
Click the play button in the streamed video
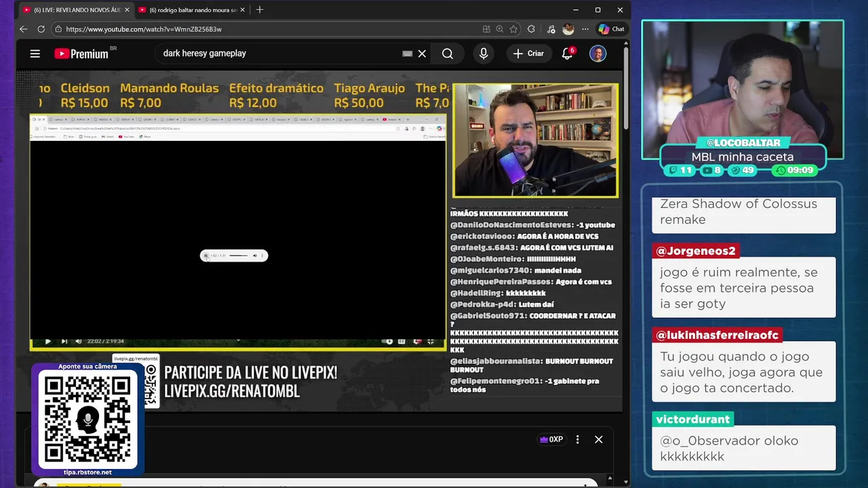pos(47,341)
